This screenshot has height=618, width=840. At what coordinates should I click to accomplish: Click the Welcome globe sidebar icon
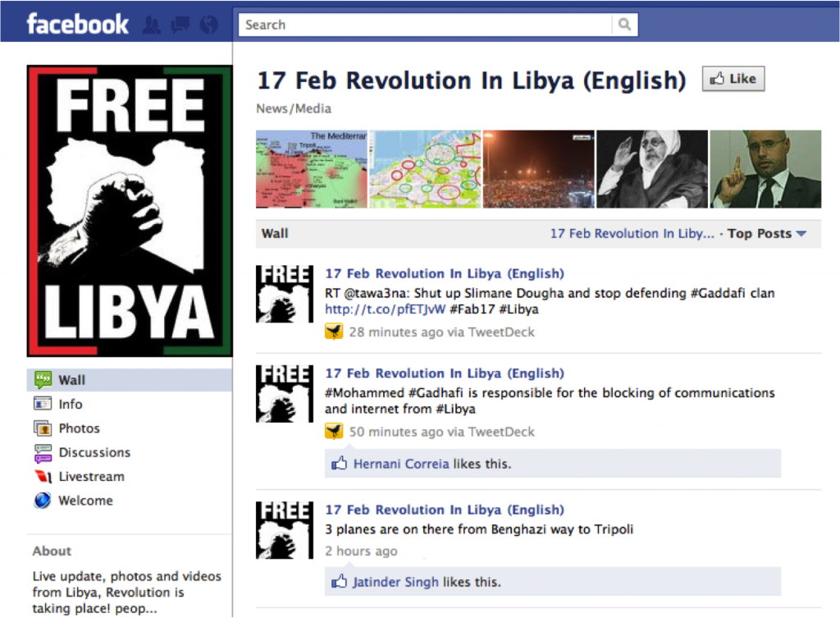pos(43,501)
